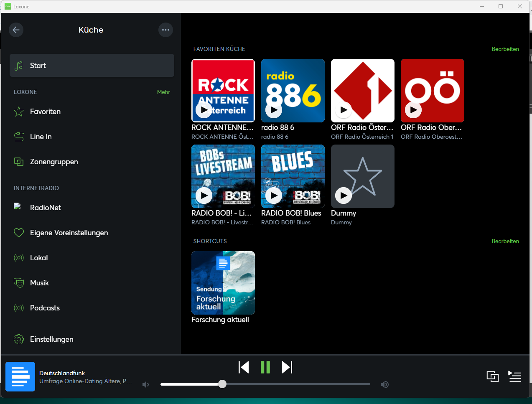Open the Forschung aktuell shortcut thumbnail

(223, 283)
